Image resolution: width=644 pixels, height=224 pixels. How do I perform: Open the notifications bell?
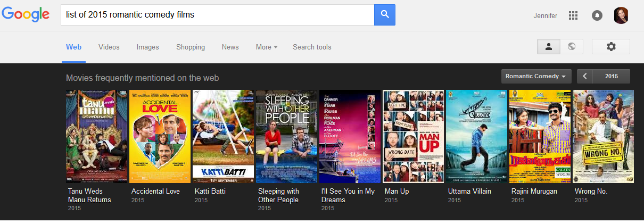tap(597, 15)
